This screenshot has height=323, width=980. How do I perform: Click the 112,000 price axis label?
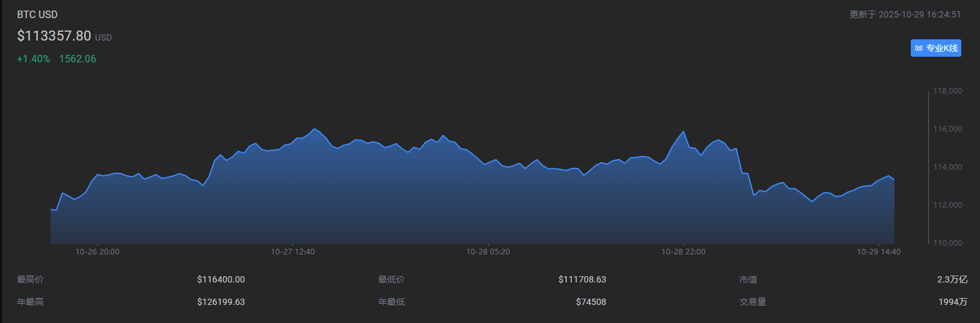[x=947, y=205]
